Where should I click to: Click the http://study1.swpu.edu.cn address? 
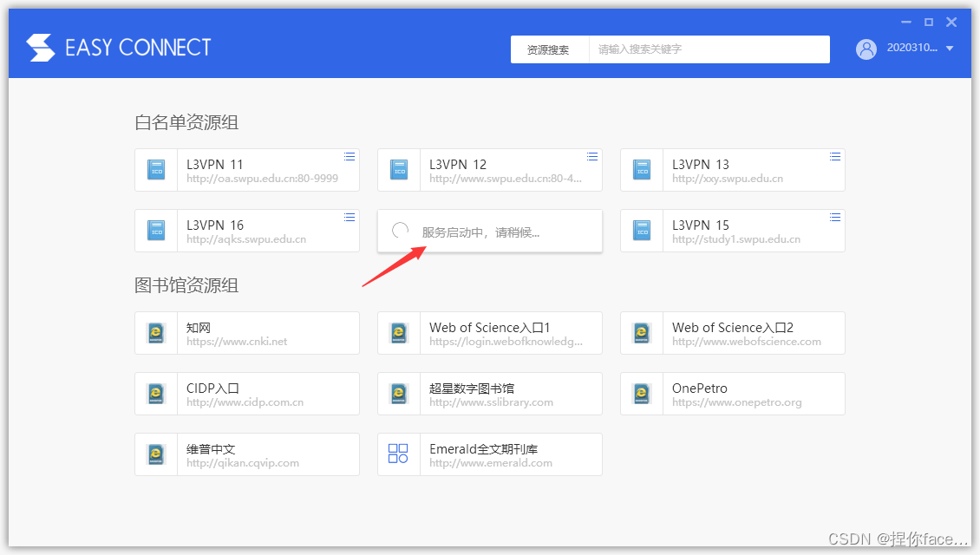pyautogui.click(x=736, y=239)
